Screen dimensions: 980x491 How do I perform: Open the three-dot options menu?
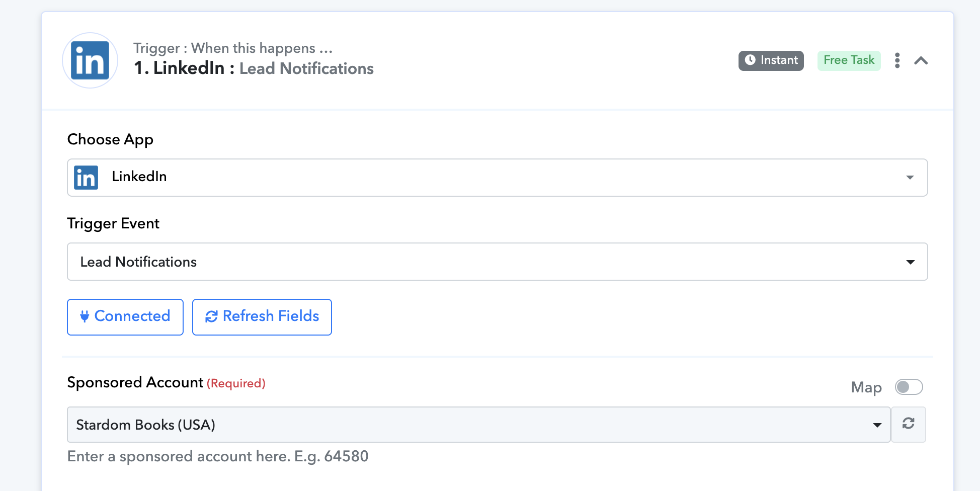pos(897,60)
